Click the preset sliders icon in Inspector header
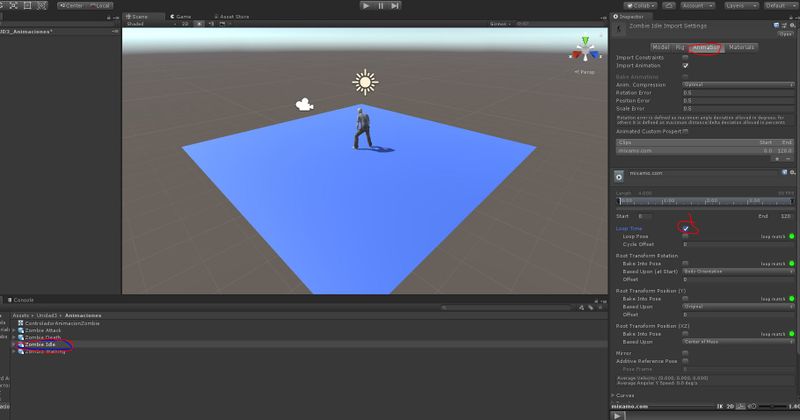Viewport: 800px width, 420px height. click(x=784, y=25)
